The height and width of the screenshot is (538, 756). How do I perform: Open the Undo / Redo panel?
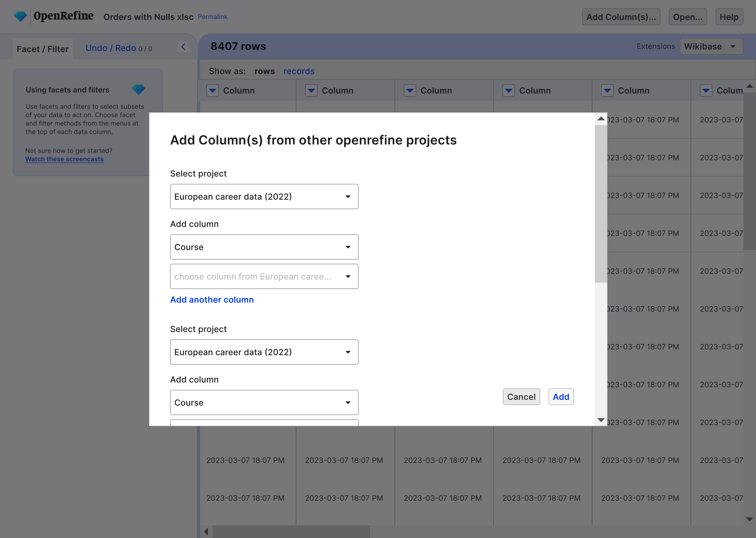[111, 48]
